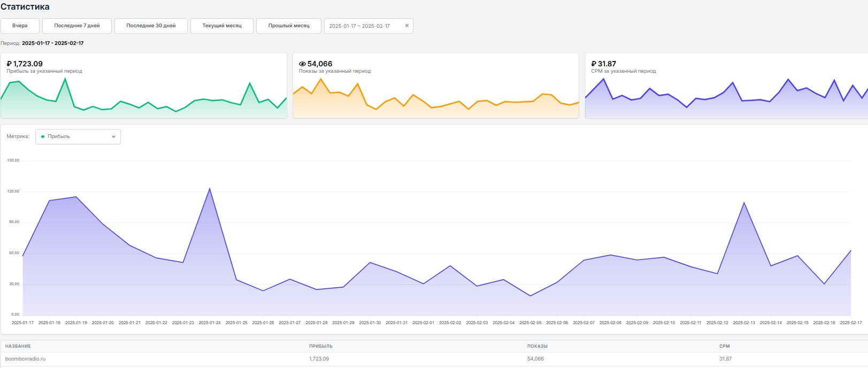868x368 pixels.
Task: Click the orange impressions sparkline chart
Action: [x=436, y=99]
